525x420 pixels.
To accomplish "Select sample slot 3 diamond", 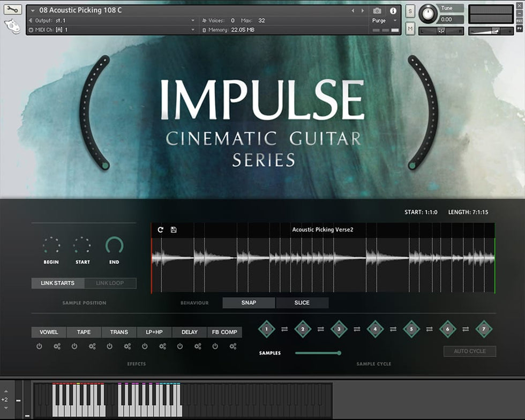I will click(339, 329).
